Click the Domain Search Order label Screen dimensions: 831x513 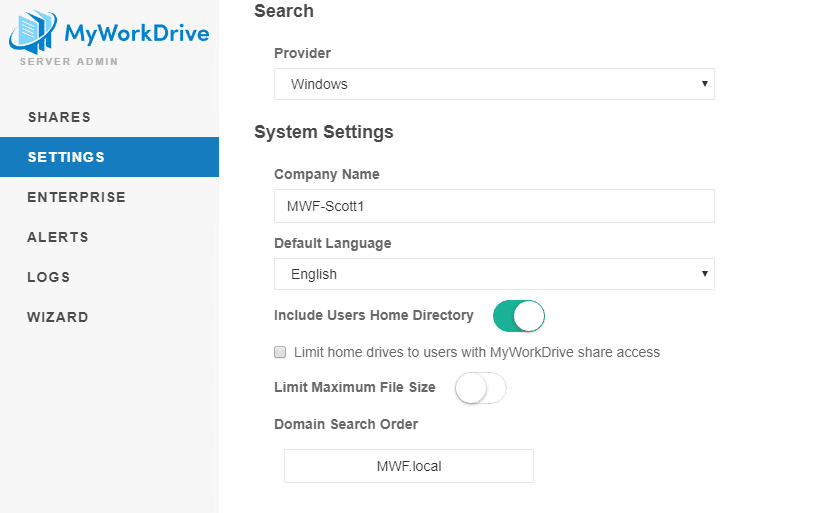pyautogui.click(x=346, y=424)
